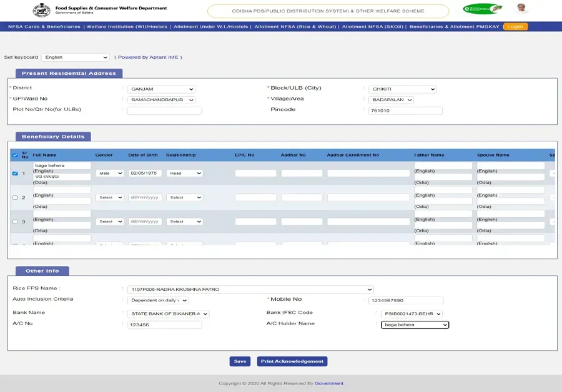This screenshot has width=562, height=392.
Task: Open NFSA Cards & Beneficiaries menu
Action: tap(44, 26)
